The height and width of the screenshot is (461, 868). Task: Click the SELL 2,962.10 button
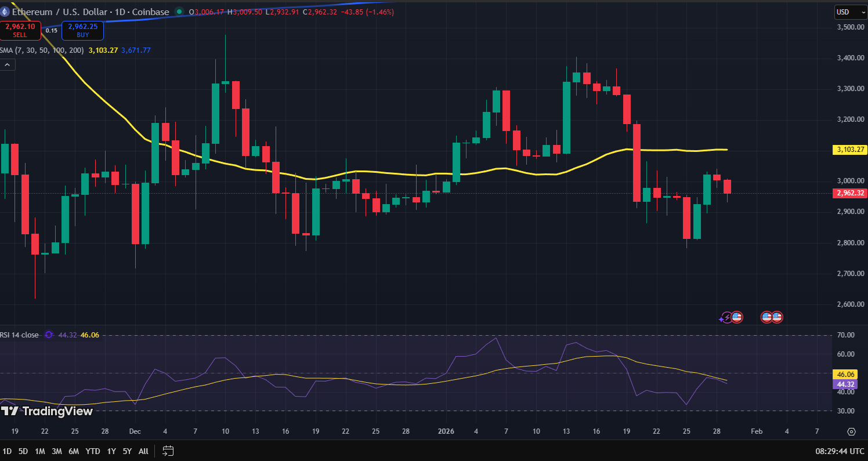[x=20, y=30]
